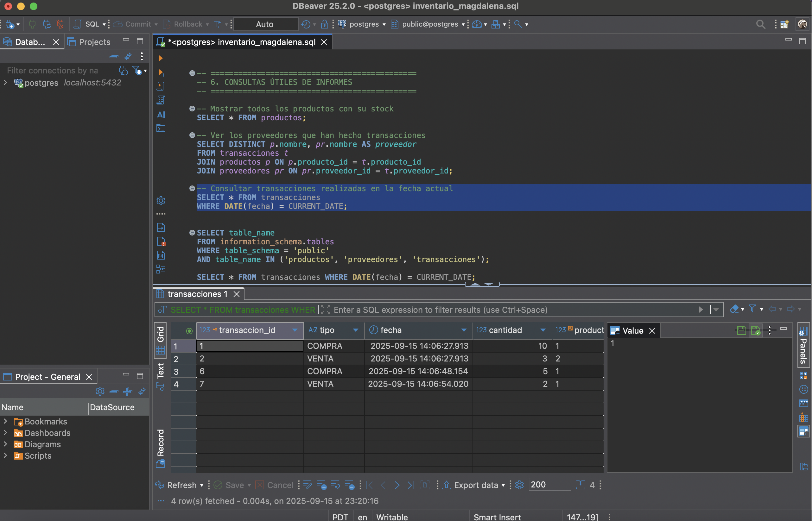Open the AI assistant in editor sidebar
This screenshot has width=812, height=521.
(x=161, y=114)
